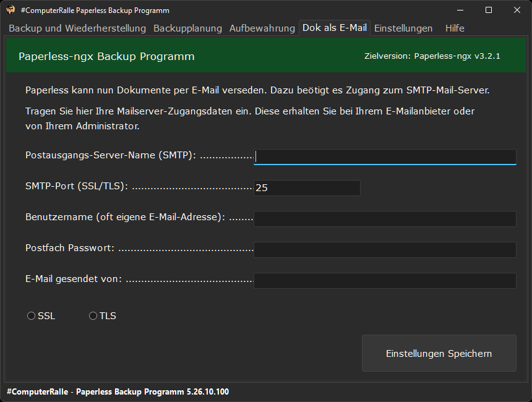The image size is (532, 402).
Task: Go to the Einstellungen tab
Action: 403,28
